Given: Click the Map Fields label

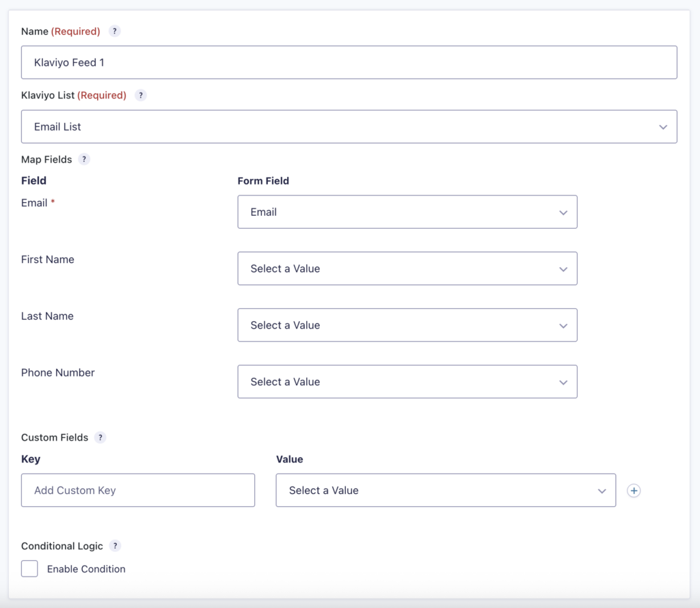Looking at the screenshot, I should [x=46, y=160].
